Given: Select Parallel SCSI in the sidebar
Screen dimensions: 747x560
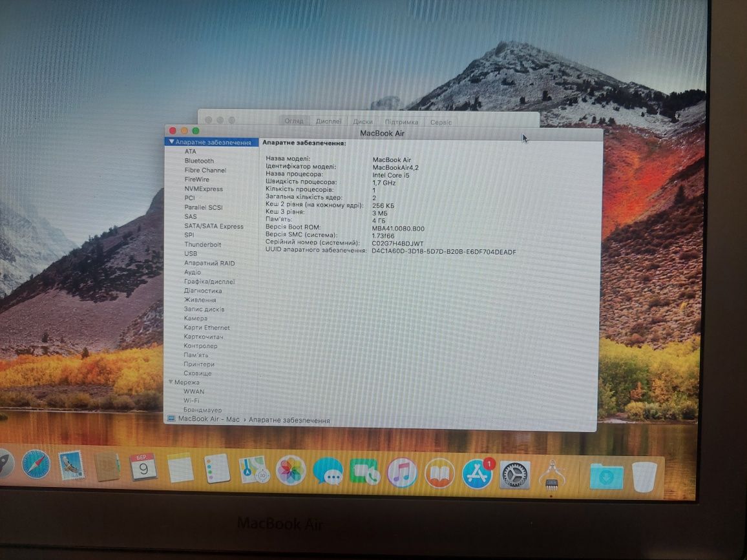Looking at the screenshot, I should point(204,207).
